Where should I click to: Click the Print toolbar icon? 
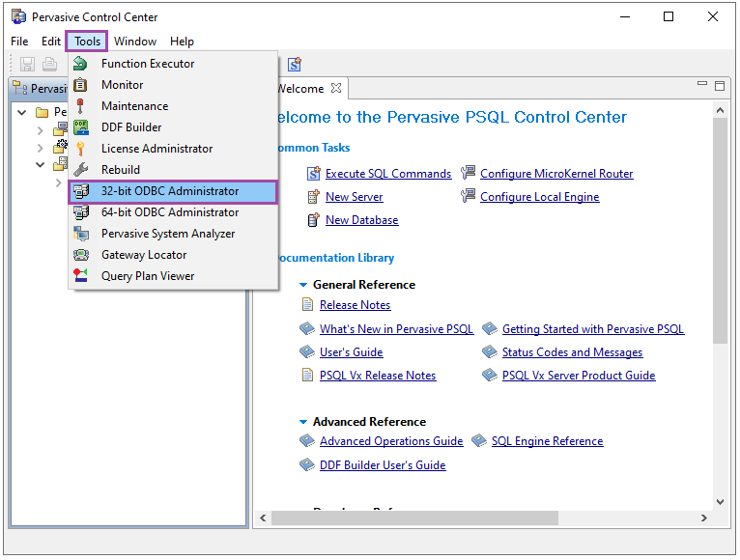pyautogui.click(x=49, y=64)
